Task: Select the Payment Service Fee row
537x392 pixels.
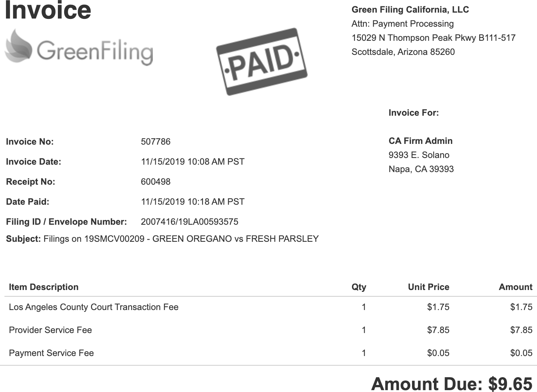Action: [271, 353]
